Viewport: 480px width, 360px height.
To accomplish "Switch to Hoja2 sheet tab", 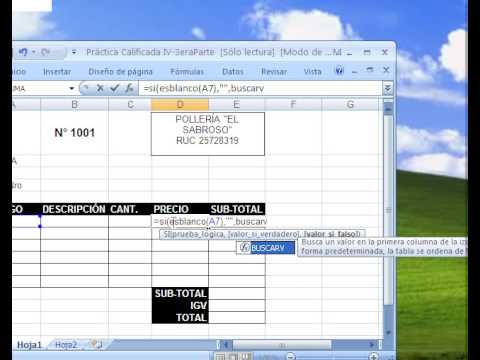I will (66, 345).
